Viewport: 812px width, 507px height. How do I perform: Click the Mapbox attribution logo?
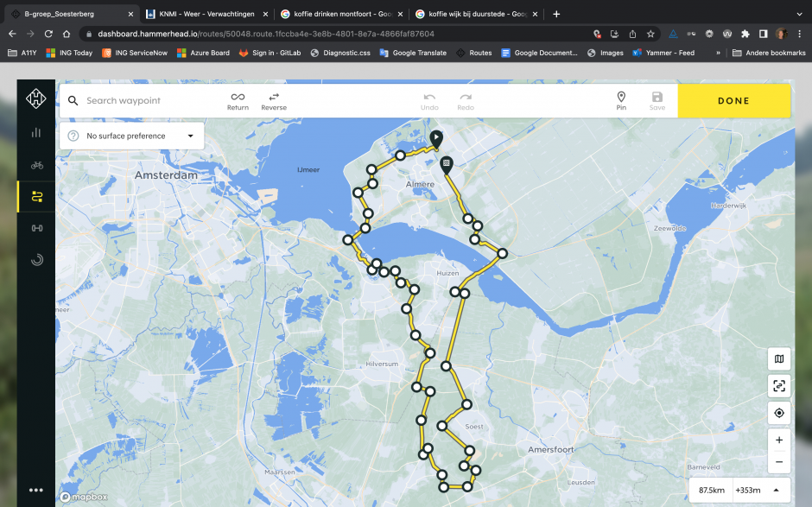[84, 497]
